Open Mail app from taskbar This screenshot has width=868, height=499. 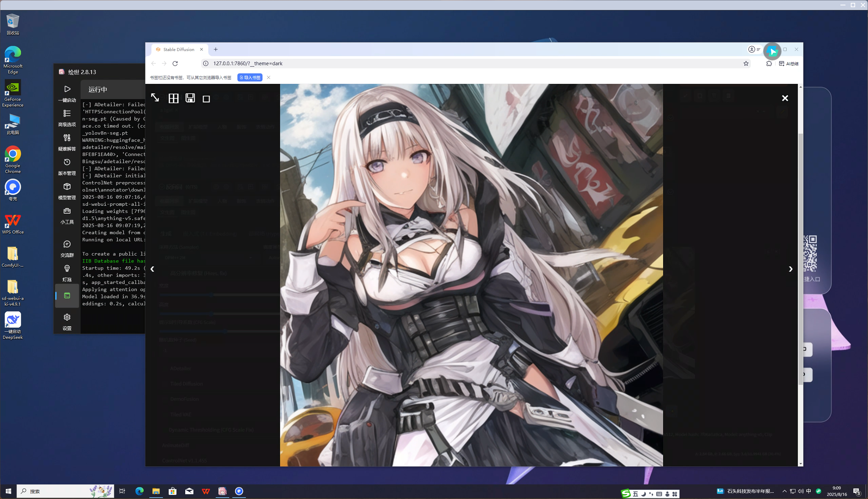(189, 491)
